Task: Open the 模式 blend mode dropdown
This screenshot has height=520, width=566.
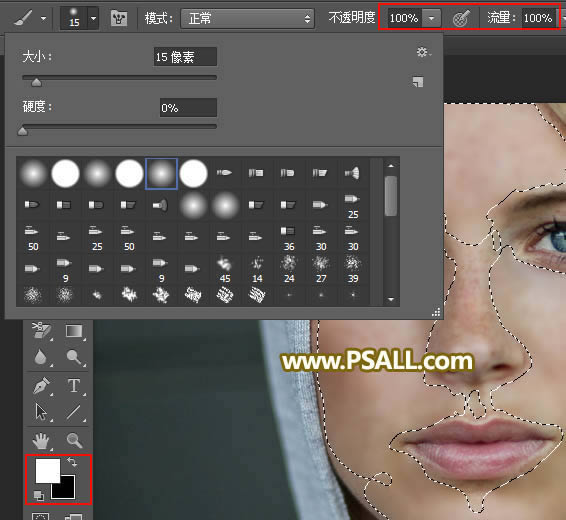Action: click(248, 18)
